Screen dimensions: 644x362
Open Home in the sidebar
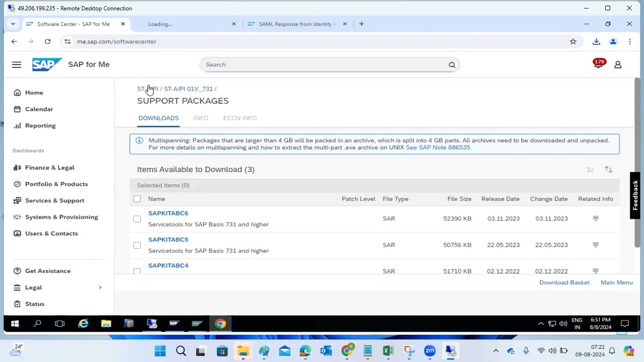tap(34, 93)
